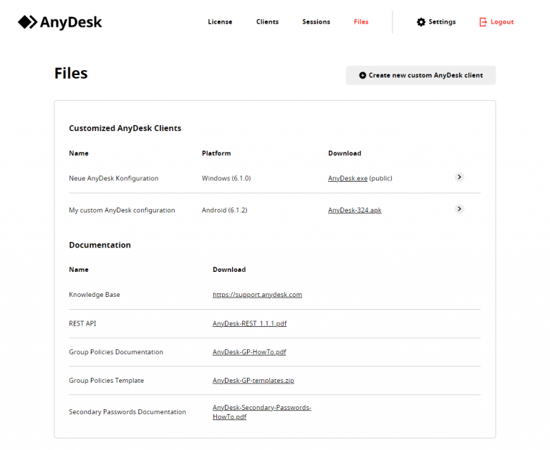Download AnyDesk-GP-HowTo.pdf
Image resolution: width=550 pixels, height=450 pixels.
[x=249, y=352]
